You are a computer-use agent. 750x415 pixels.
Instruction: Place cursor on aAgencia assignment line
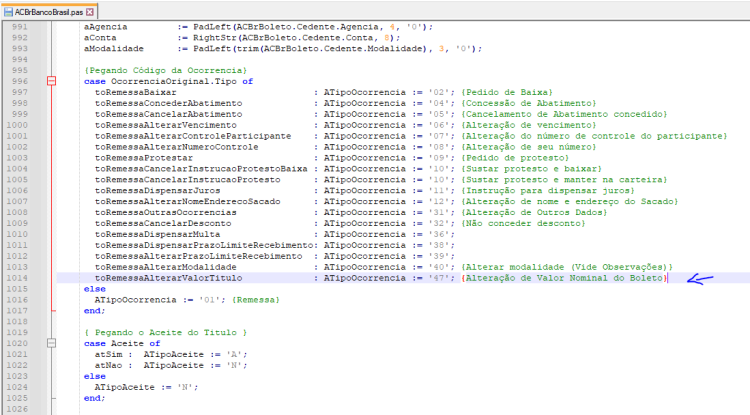pyautogui.click(x=258, y=27)
